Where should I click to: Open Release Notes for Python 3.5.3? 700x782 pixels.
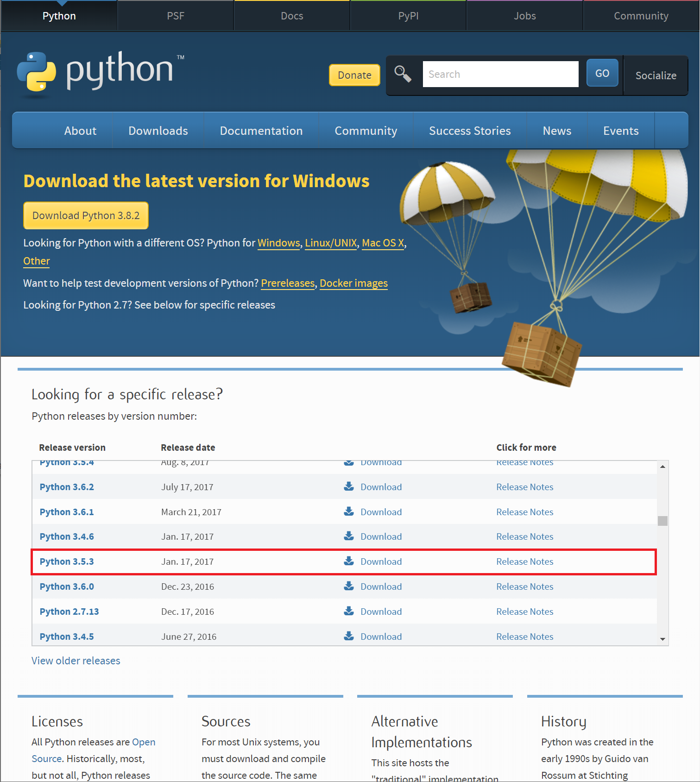(525, 561)
